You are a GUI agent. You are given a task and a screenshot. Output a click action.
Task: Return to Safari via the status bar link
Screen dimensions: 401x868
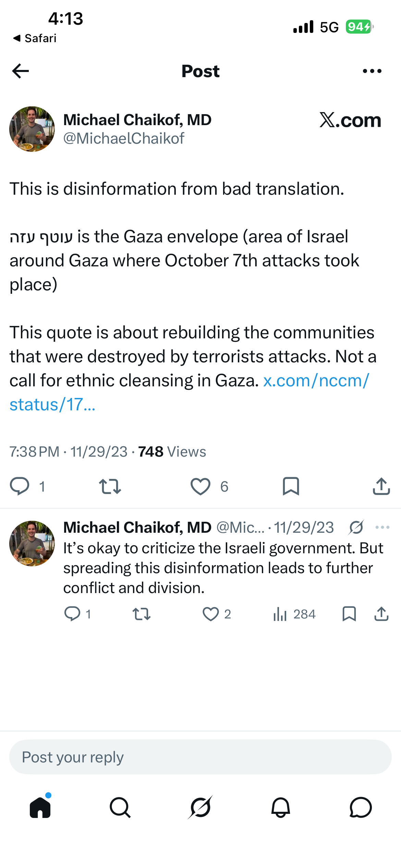35,38
